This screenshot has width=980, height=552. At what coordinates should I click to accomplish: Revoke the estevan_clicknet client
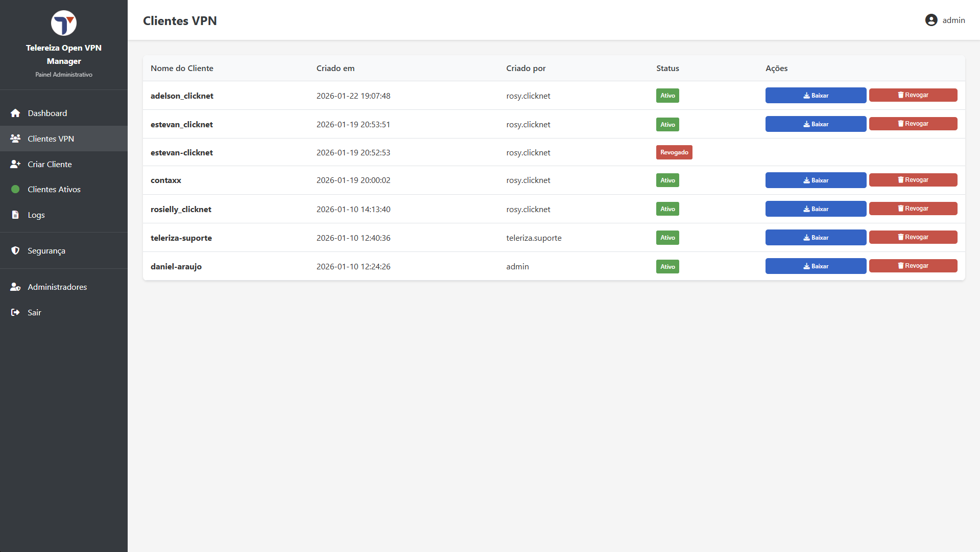[913, 124]
